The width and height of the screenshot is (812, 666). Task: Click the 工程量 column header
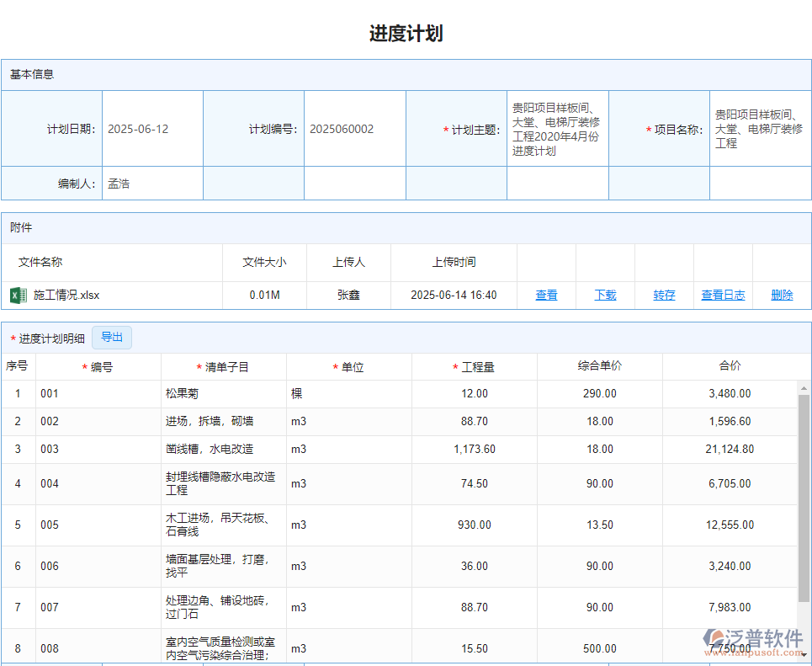point(474,365)
